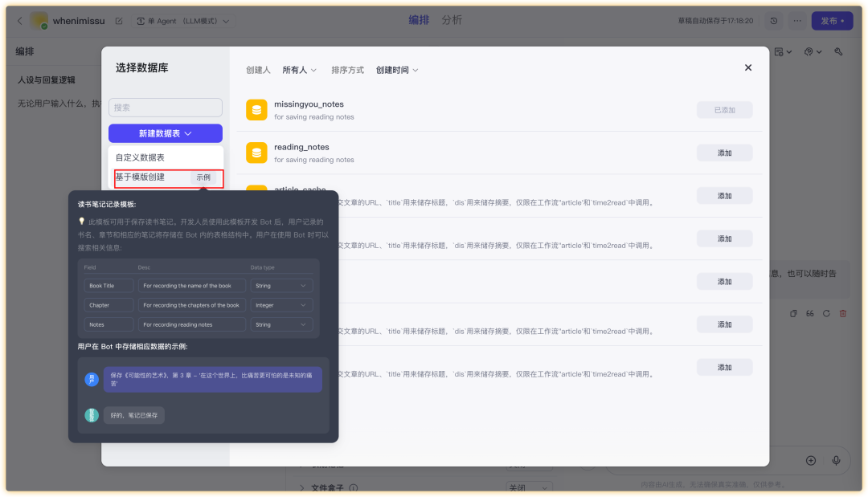Click the lightbulb tip icon
The image size is (868, 497).
pos(82,221)
